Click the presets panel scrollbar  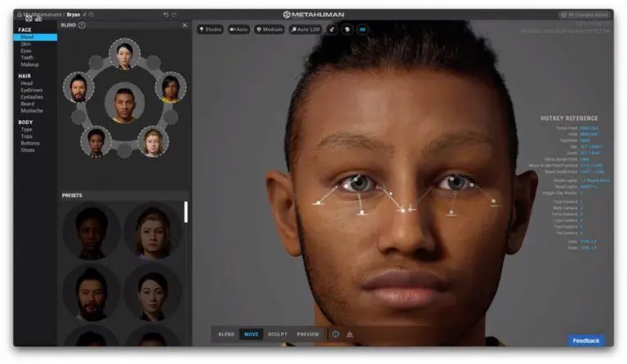(185, 211)
